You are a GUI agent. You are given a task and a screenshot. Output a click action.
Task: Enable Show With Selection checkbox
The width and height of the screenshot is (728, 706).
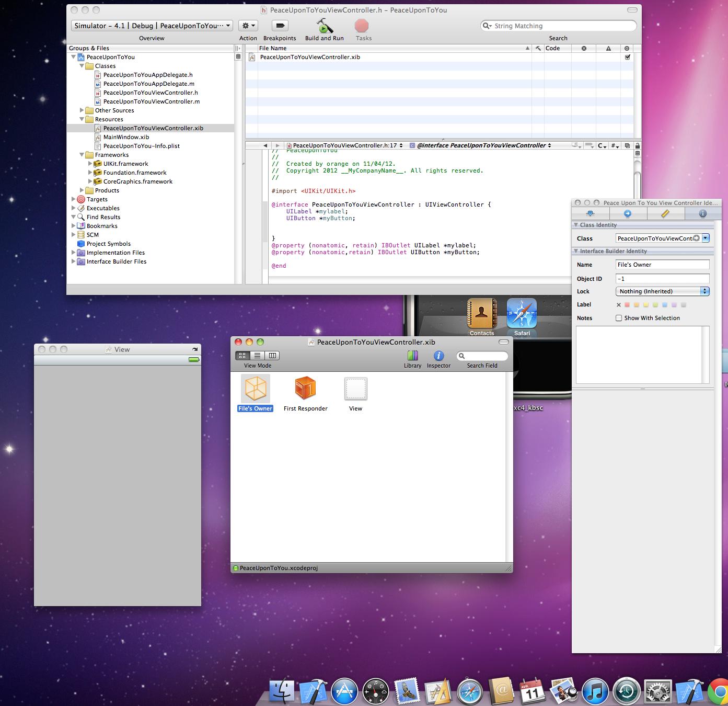(619, 318)
